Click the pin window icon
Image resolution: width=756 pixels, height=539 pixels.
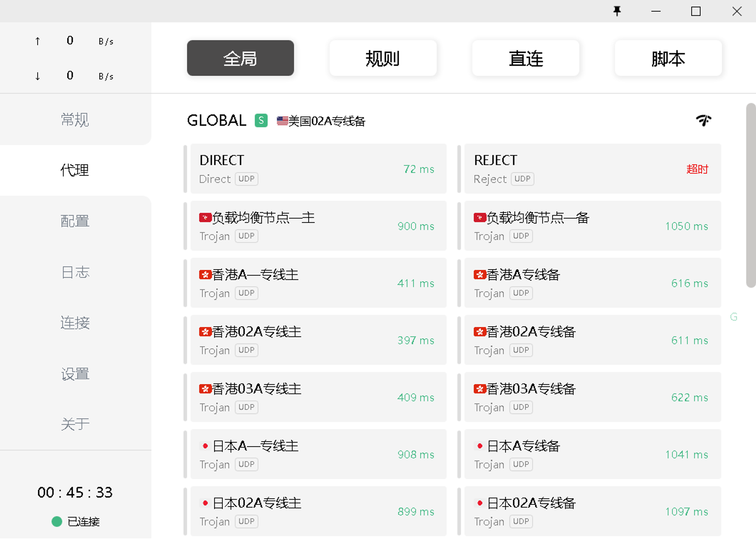617,11
